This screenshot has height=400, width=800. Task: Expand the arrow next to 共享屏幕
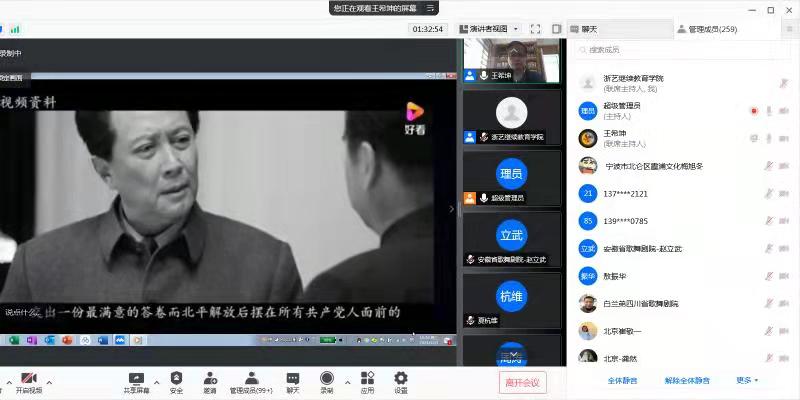click(x=157, y=378)
